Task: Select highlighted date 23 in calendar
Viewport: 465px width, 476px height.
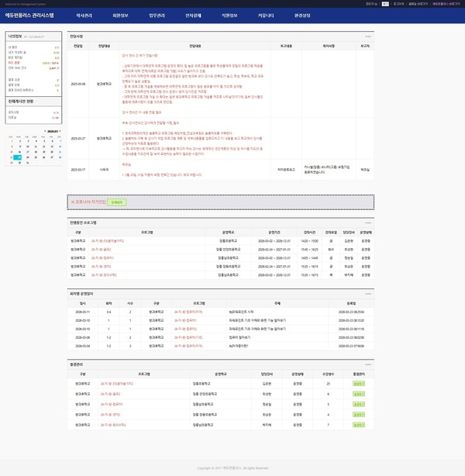Action: coord(19,157)
